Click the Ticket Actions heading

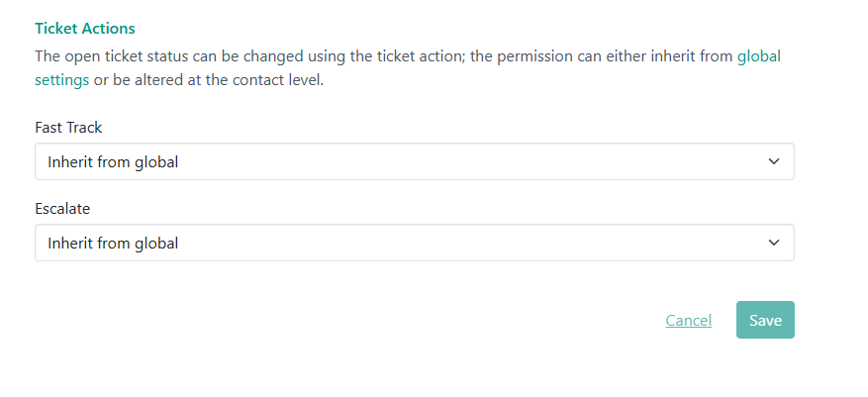click(85, 29)
